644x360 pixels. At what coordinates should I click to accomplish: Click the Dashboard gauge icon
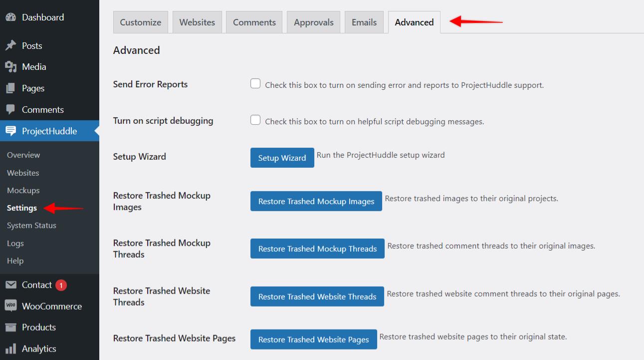pos(10,17)
